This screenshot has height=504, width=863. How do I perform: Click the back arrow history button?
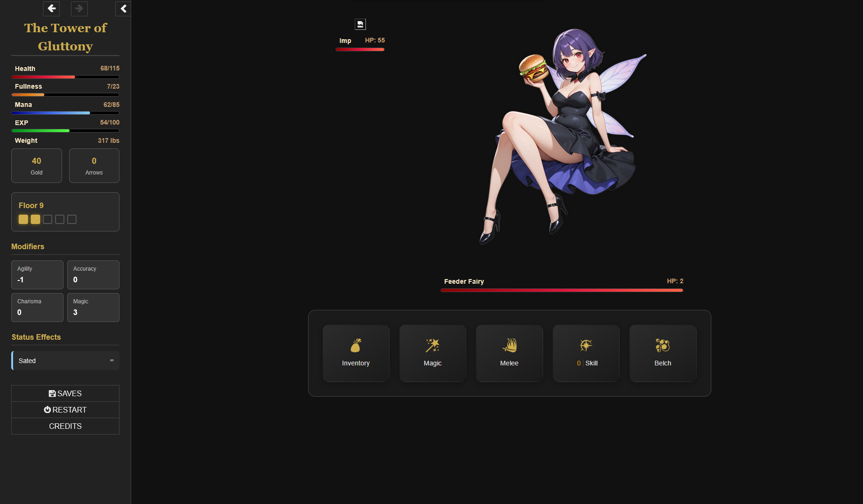click(x=51, y=8)
